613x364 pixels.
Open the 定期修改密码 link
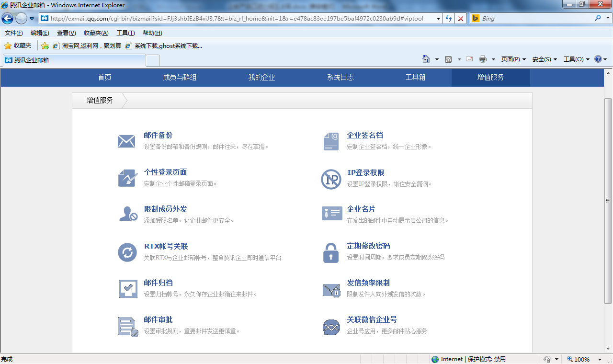click(x=368, y=246)
